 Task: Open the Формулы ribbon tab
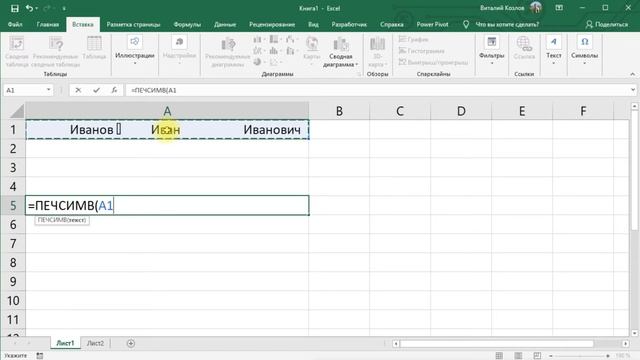point(187,24)
